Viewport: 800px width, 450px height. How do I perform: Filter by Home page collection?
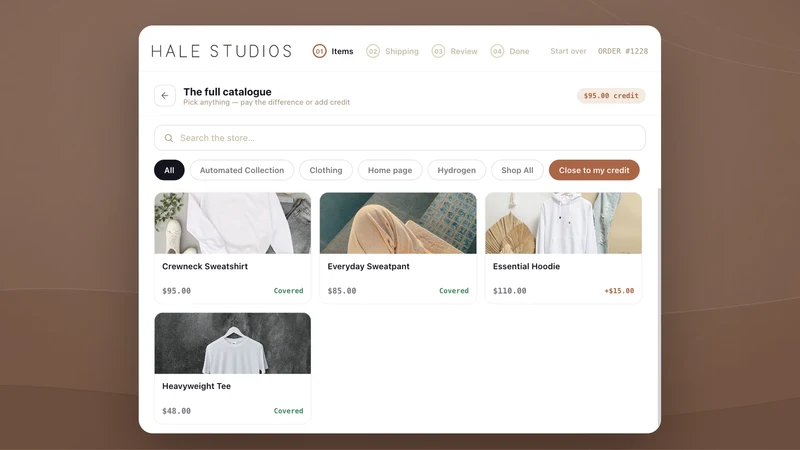pos(390,170)
